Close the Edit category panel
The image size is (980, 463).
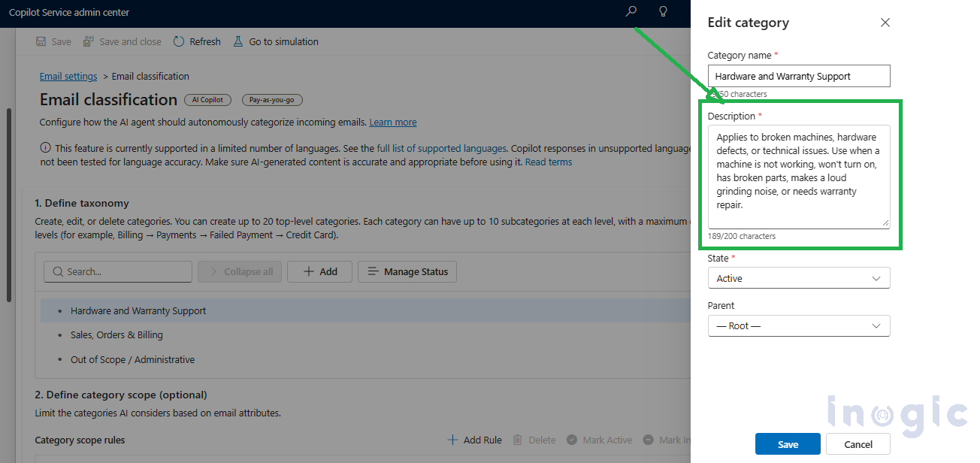pyautogui.click(x=885, y=23)
